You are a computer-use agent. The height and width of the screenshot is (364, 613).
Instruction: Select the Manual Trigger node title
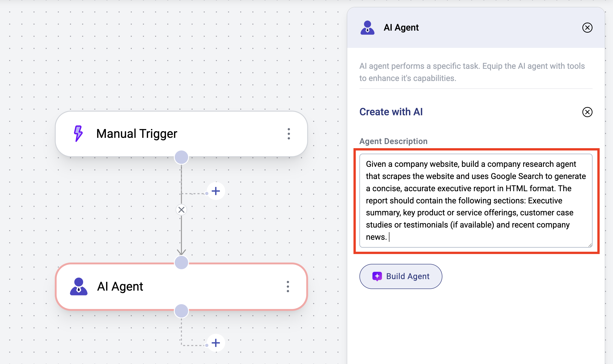[x=137, y=134]
